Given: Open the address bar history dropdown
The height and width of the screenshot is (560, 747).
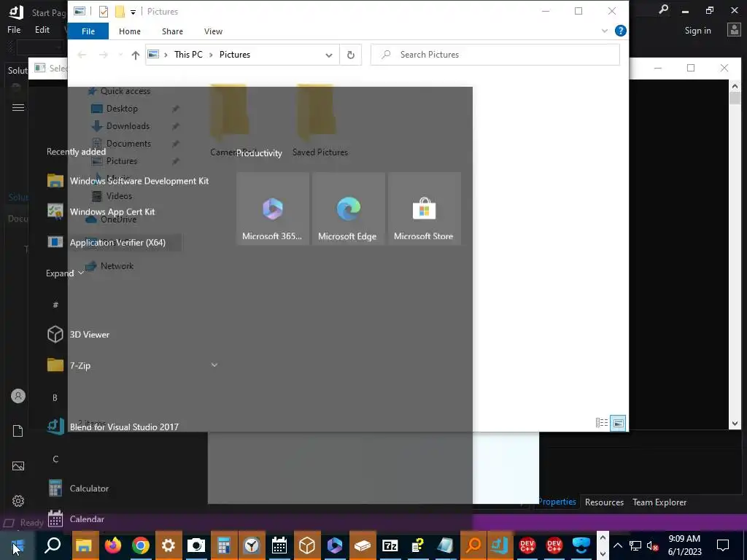Looking at the screenshot, I should pyautogui.click(x=329, y=55).
